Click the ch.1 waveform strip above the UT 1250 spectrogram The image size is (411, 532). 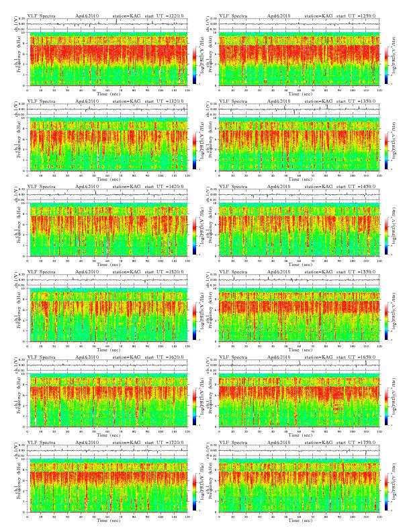coord(300,24)
